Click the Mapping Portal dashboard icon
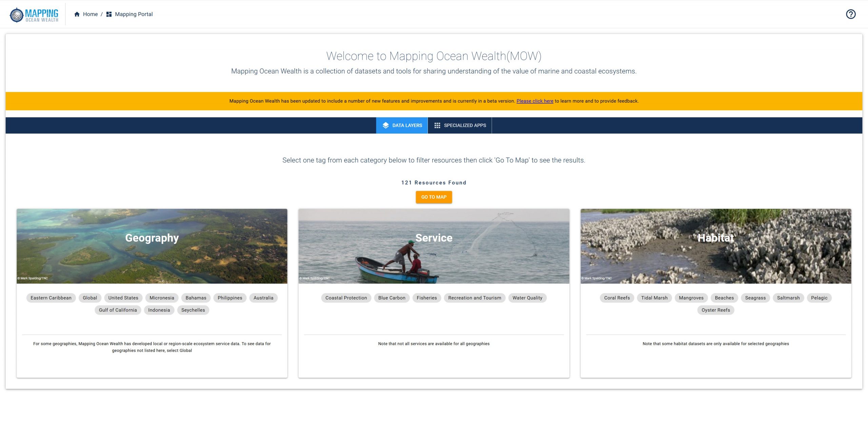868x431 pixels. click(x=109, y=14)
